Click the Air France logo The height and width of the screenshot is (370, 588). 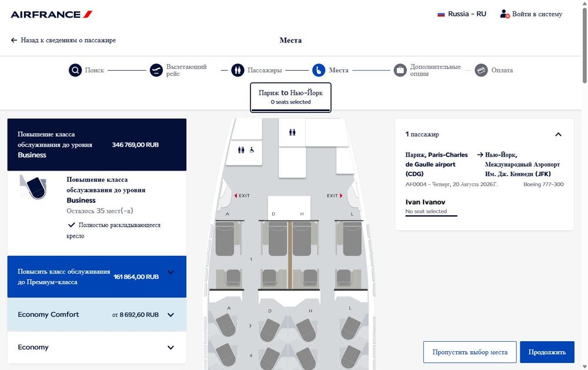tap(51, 14)
